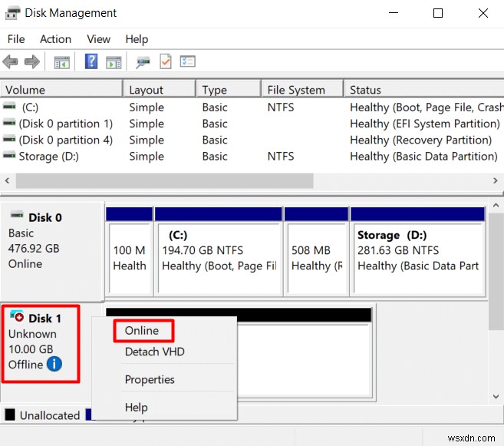Open the Help menu in menu bar

[137, 39]
